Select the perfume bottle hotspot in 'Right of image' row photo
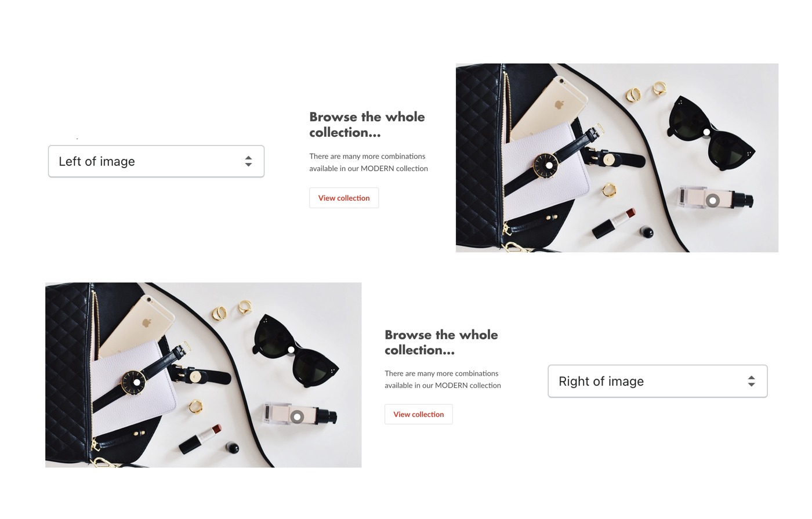812x519 pixels. (297, 416)
